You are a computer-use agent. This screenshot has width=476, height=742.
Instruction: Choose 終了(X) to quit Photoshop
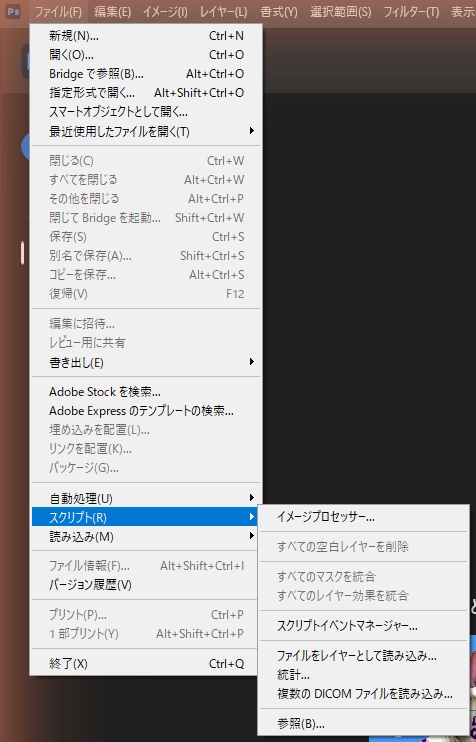[x=146, y=663]
